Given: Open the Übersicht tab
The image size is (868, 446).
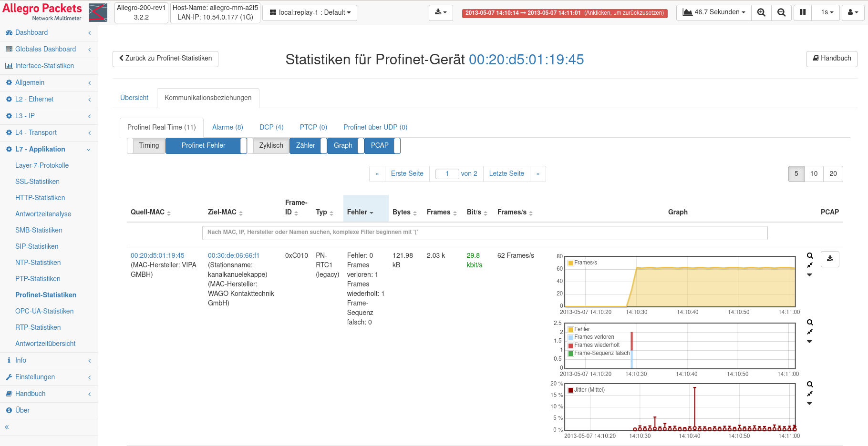Looking at the screenshot, I should click(134, 98).
